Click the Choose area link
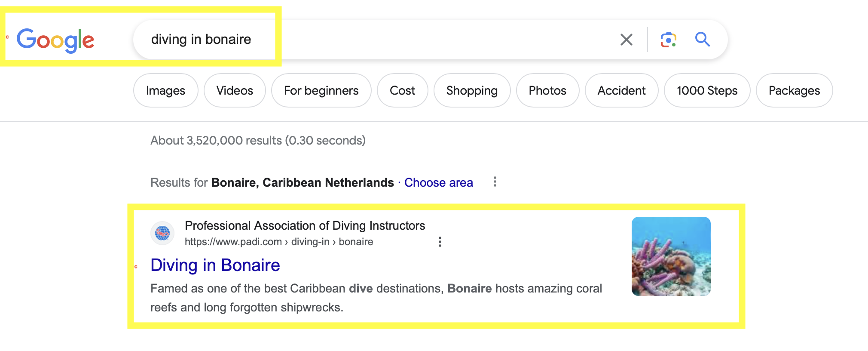 click(438, 183)
